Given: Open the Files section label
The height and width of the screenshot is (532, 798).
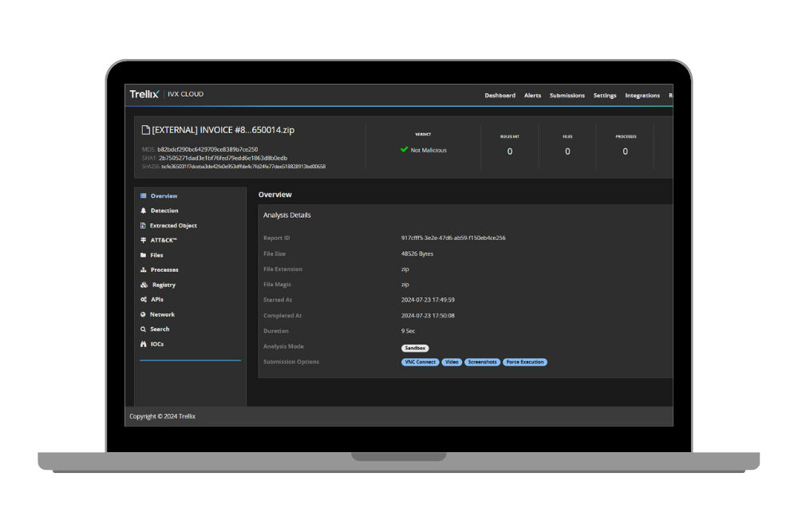Looking at the screenshot, I should 156,255.
